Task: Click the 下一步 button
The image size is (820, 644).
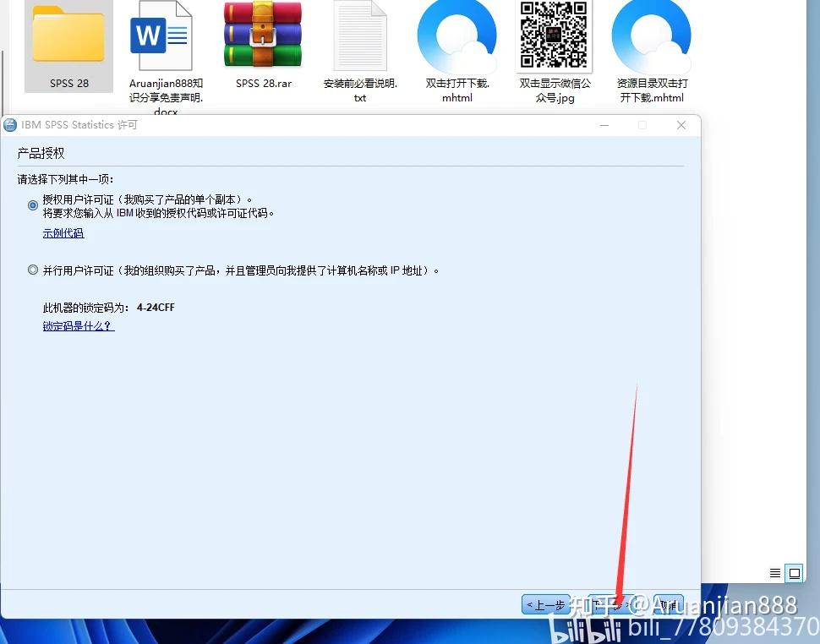Action: click(x=612, y=605)
